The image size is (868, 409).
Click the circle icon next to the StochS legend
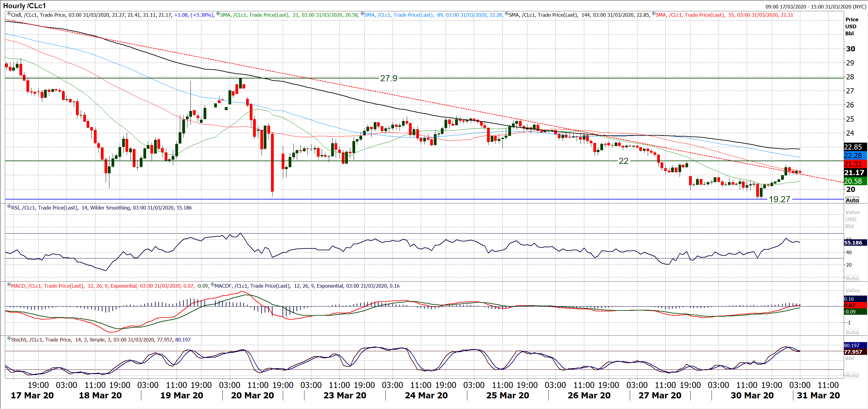(x=9, y=338)
